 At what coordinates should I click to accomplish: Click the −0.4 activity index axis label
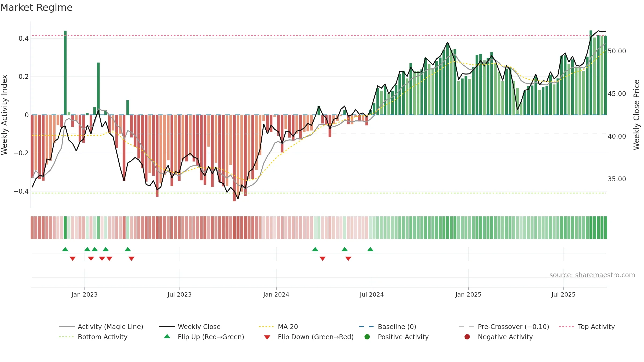[21, 191]
